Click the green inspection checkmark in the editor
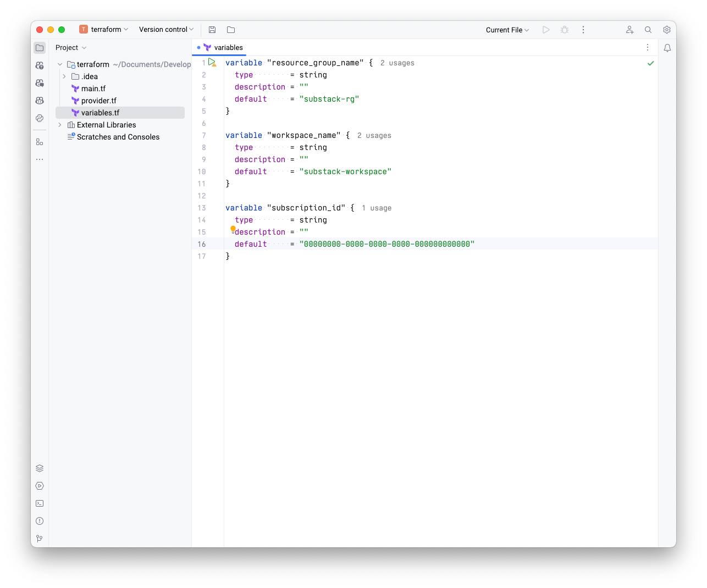This screenshot has height=588, width=707. (x=651, y=63)
